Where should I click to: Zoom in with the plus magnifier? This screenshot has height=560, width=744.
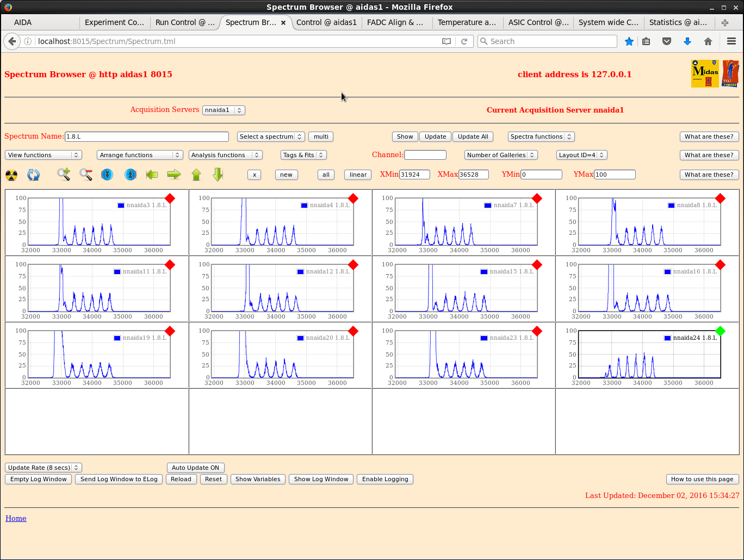64,175
